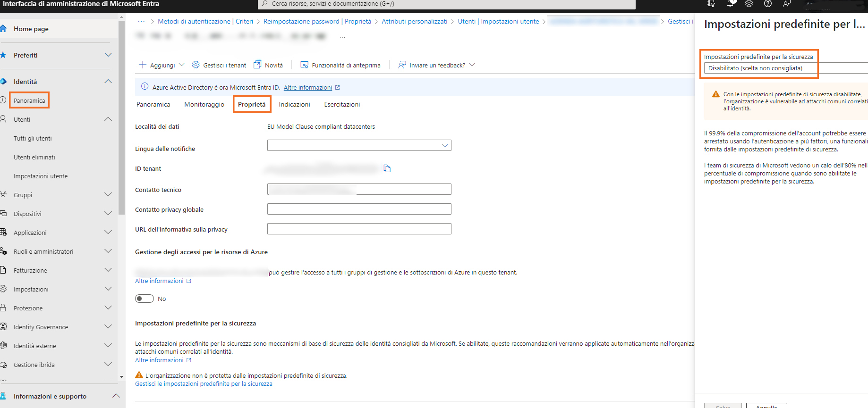Image resolution: width=868 pixels, height=408 pixels.
Task: Open Utenti eliminati in sidebar
Action: pos(34,157)
